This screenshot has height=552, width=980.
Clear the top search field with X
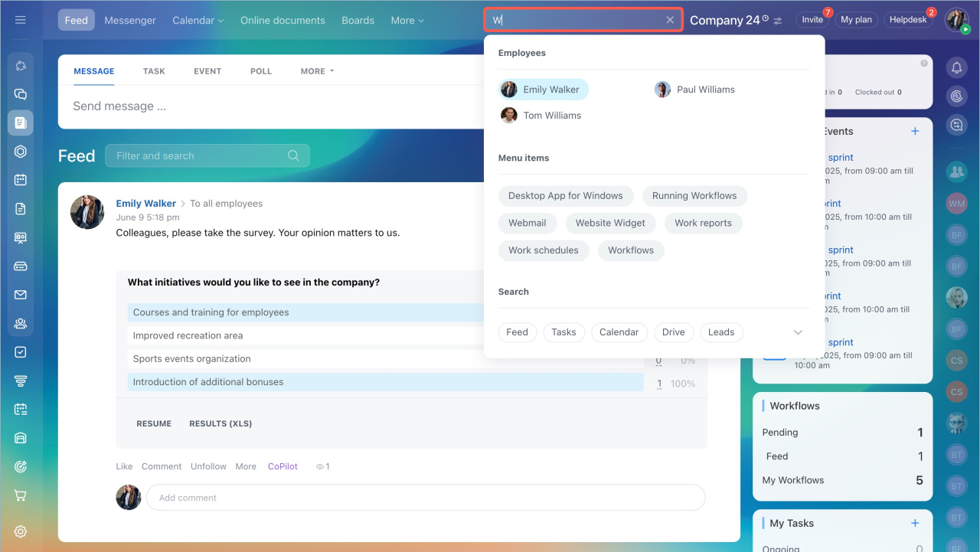coord(670,20)
